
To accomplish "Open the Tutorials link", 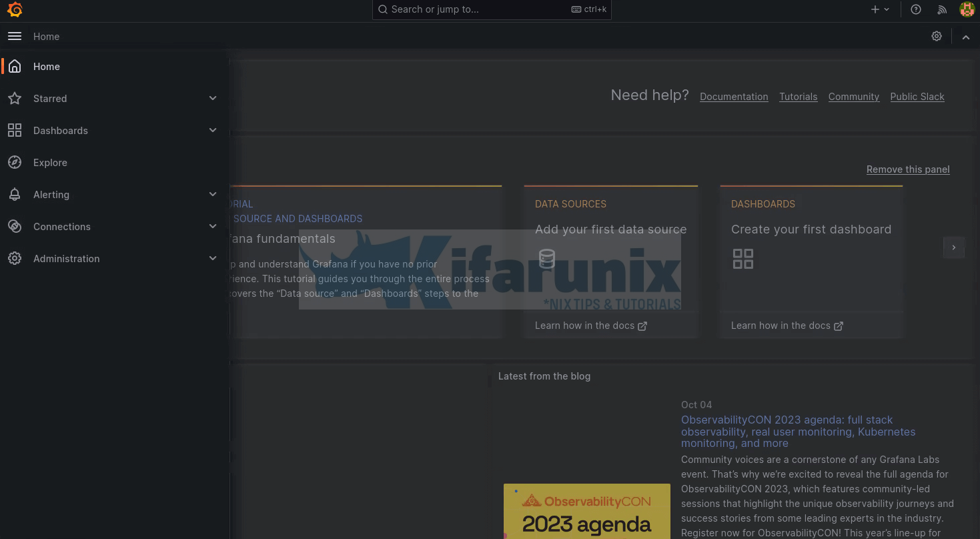I will (x=798, y=97).
